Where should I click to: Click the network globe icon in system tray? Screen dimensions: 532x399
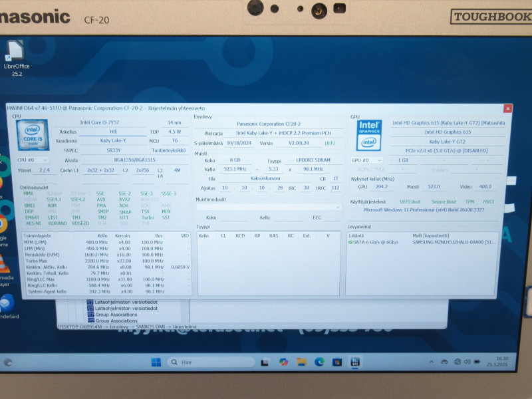(458, 362)
